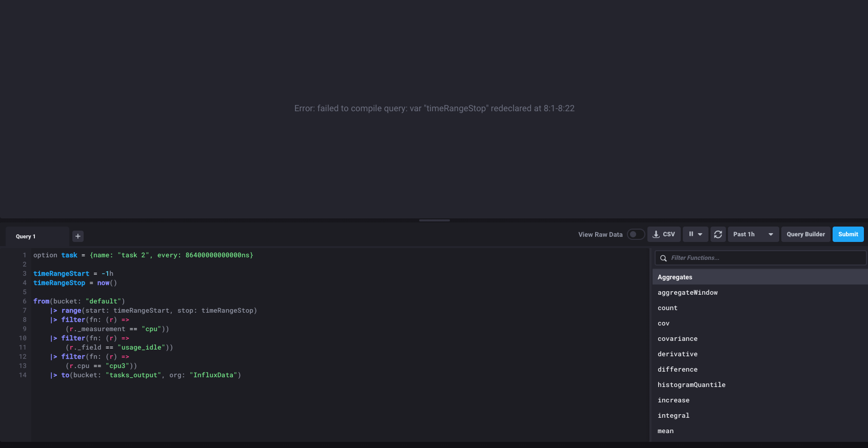
Task: Click timeRangeStart variable in line 3
Action: [x=61, y=274]
